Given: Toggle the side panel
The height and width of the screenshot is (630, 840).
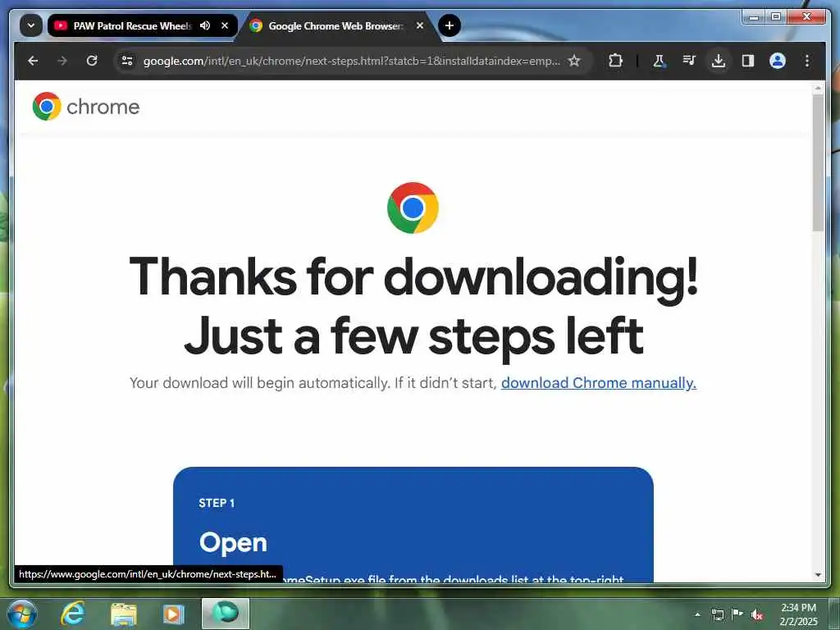Looking at the screenshot, I should tap(748, 61).
